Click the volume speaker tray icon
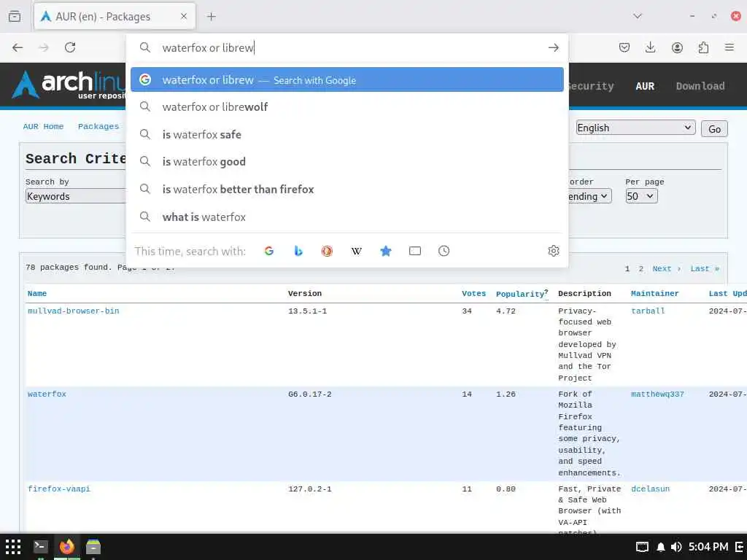The image size is (747, 560). (676, 547)
